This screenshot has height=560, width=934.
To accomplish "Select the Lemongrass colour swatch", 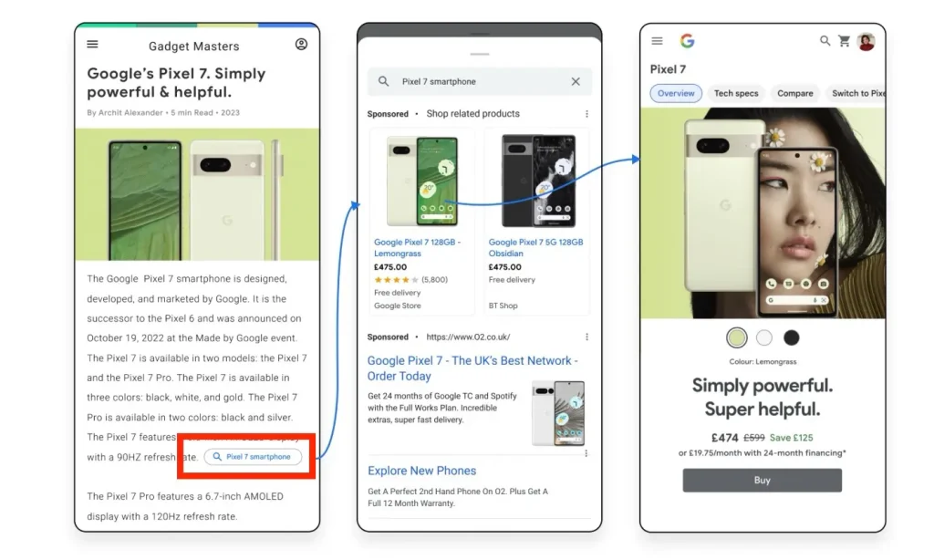I will pos(737,337).
